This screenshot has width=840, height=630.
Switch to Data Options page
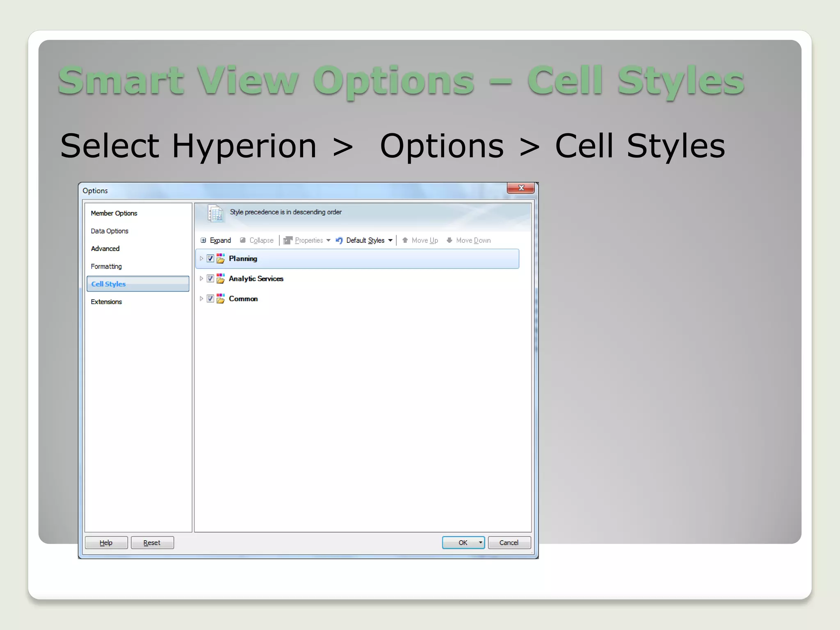tap(110, 231)
